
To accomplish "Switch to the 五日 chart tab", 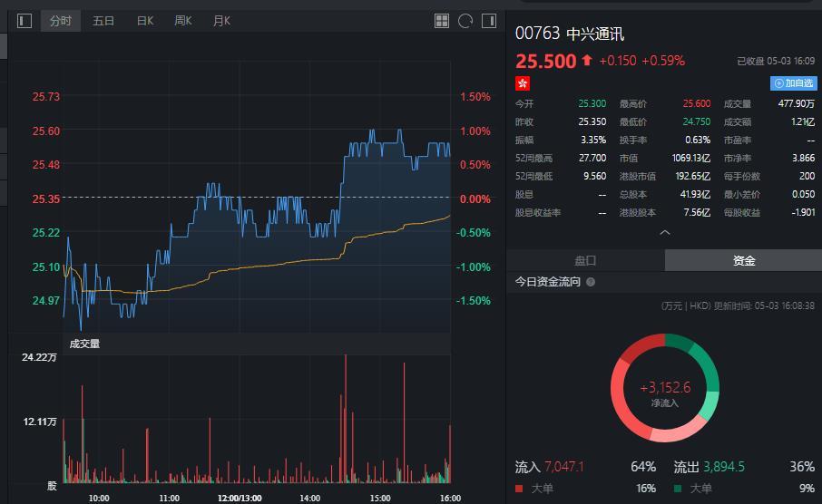I will pyautogui.click(x=103, y=21).
